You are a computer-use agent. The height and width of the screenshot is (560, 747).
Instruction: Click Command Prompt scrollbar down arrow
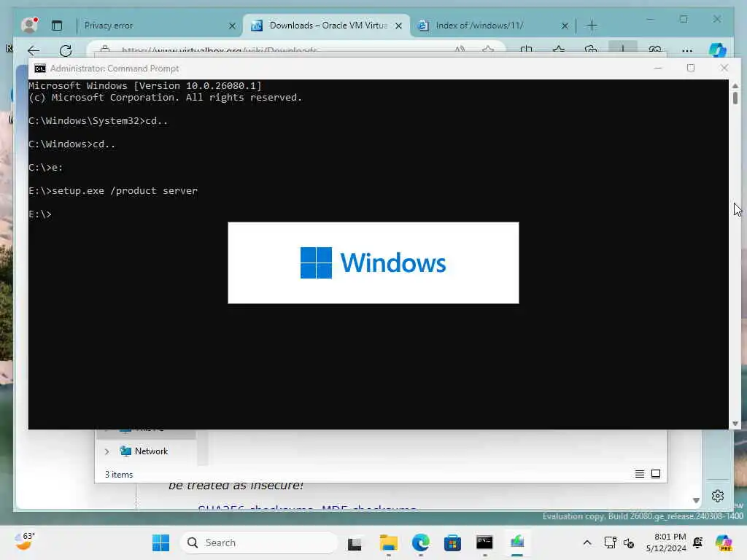[735, 424]
